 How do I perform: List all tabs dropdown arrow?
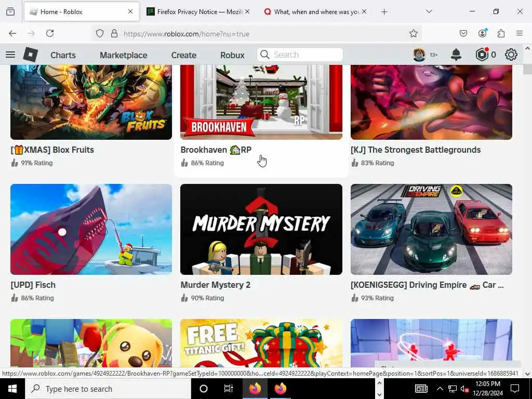[x=429, y=12]
